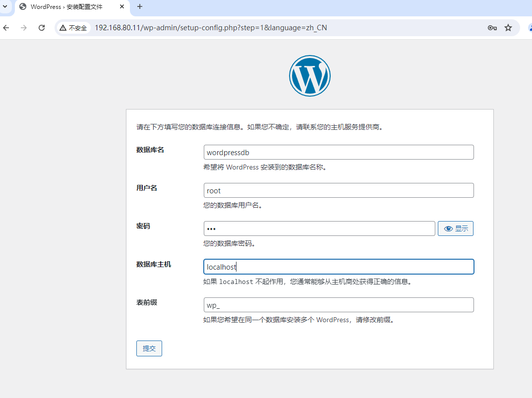This screenshot has height=398, width=532.
Task: Click the hint text 您的数据库用户名。
Action: pos(233,205)
